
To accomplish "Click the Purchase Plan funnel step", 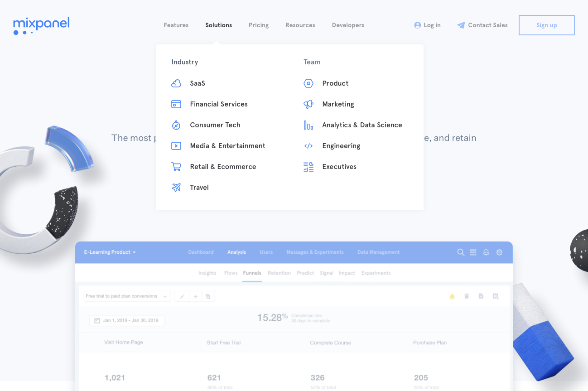I will 430,343.
